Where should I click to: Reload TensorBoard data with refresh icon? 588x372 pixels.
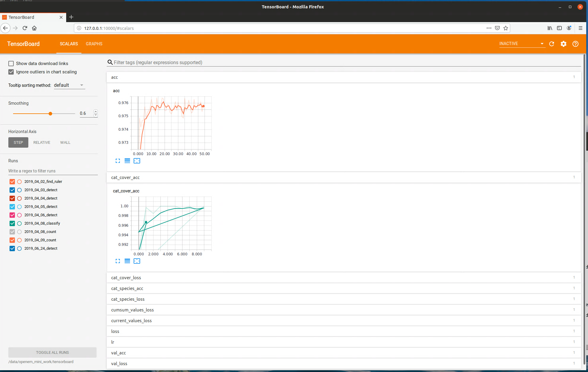552,44
